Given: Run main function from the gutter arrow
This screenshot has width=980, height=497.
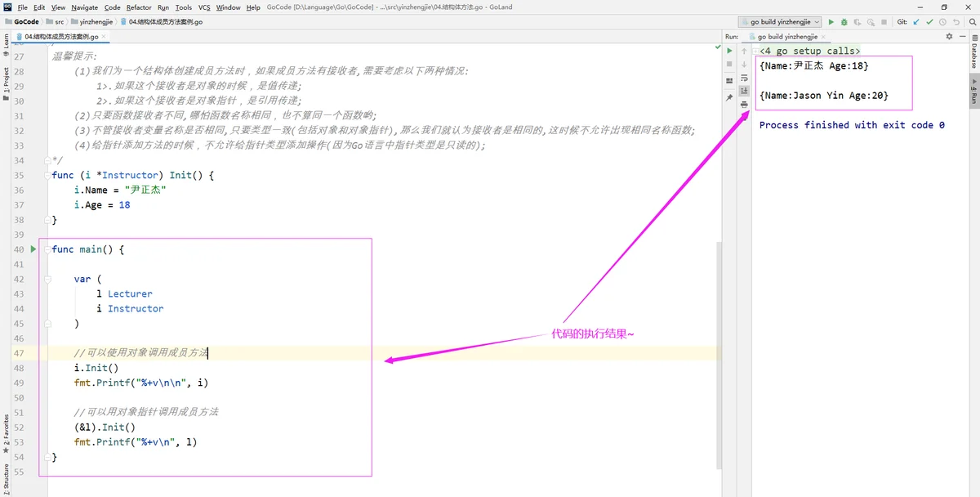Looking at the screenshot, I should tap(33, 249).
